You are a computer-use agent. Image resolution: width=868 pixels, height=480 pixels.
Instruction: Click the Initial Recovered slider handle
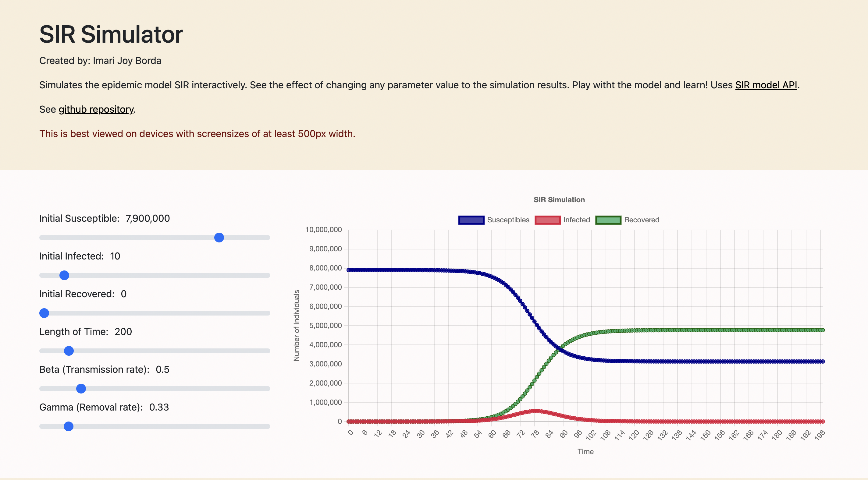(44, 313)
